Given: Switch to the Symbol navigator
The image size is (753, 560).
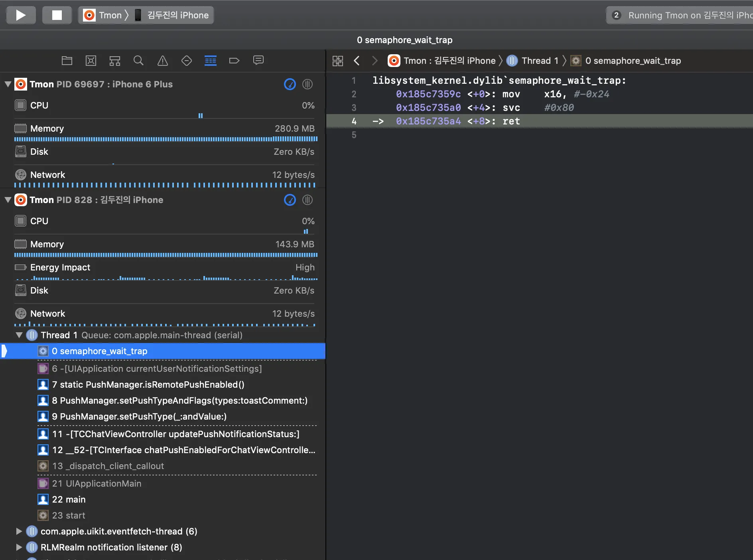Looking at the screenshot, I should pos(115,61).
